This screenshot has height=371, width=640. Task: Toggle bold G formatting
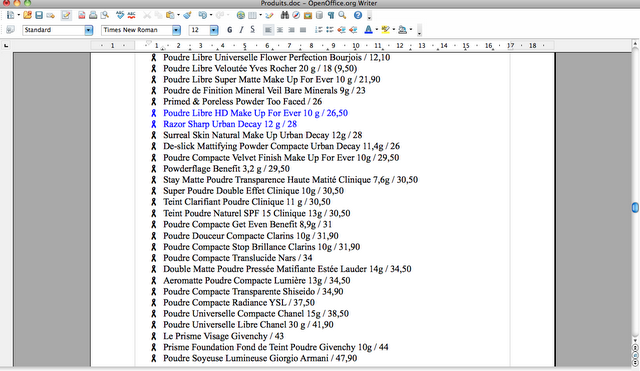click(x=229, y=30)
